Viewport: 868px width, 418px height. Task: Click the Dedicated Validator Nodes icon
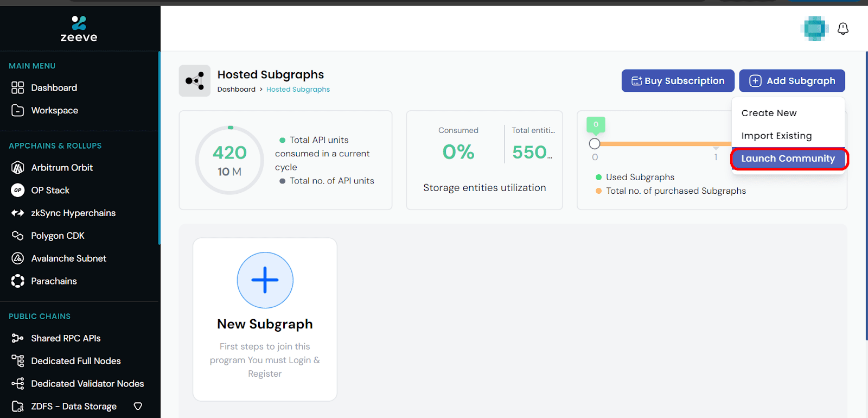17,384
